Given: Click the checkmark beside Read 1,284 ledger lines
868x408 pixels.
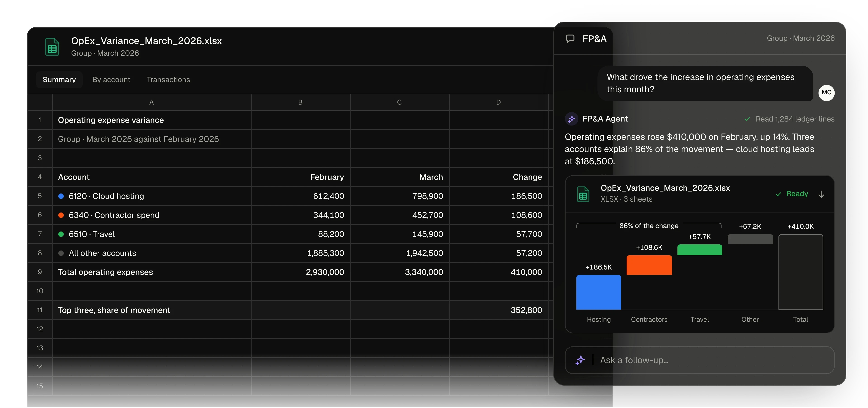Looking at the screenshot, I should pyautogui.click(x=747, y=119).
